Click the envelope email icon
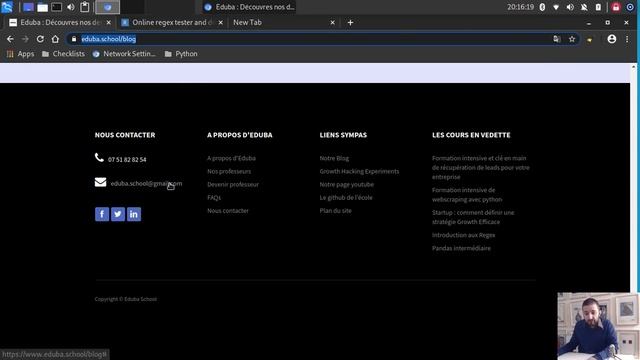This screenshot has height=360, width=640. click(x=100, y=182)
